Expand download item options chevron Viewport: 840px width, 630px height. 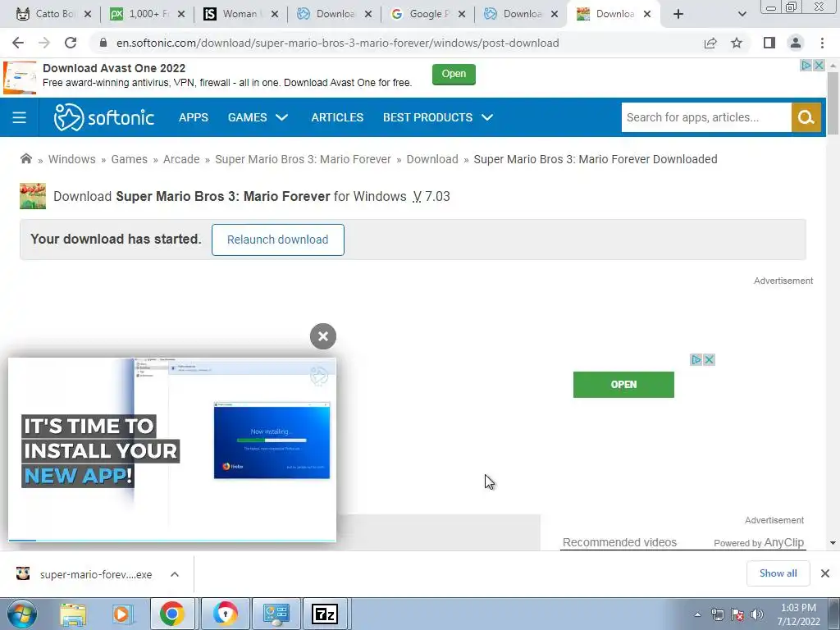coord(175,574)
